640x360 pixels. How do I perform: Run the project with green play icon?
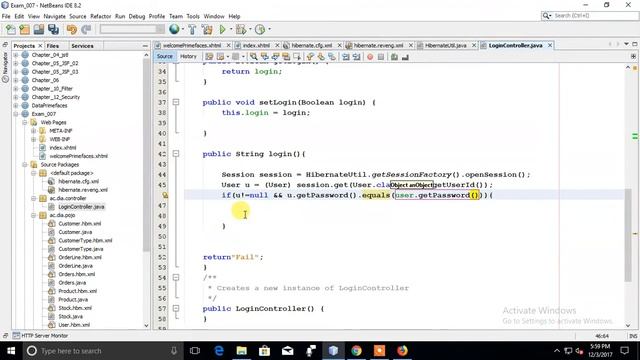click(x=222, y=29)
